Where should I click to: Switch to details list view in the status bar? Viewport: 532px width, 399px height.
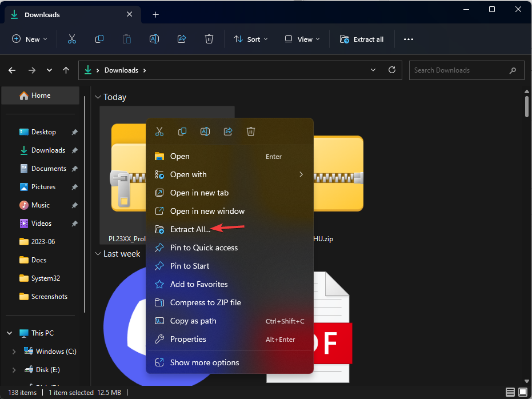pyautogui.click(x=510, y=392)
